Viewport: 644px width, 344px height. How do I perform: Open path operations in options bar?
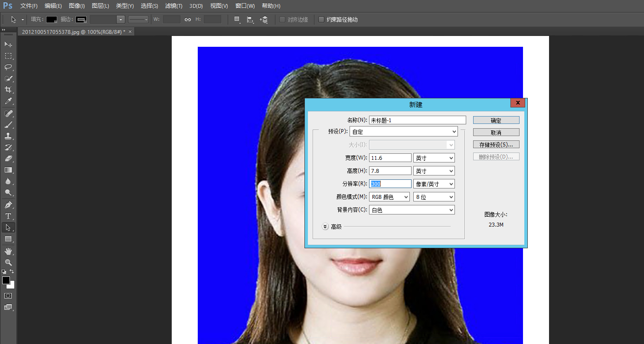237,19
